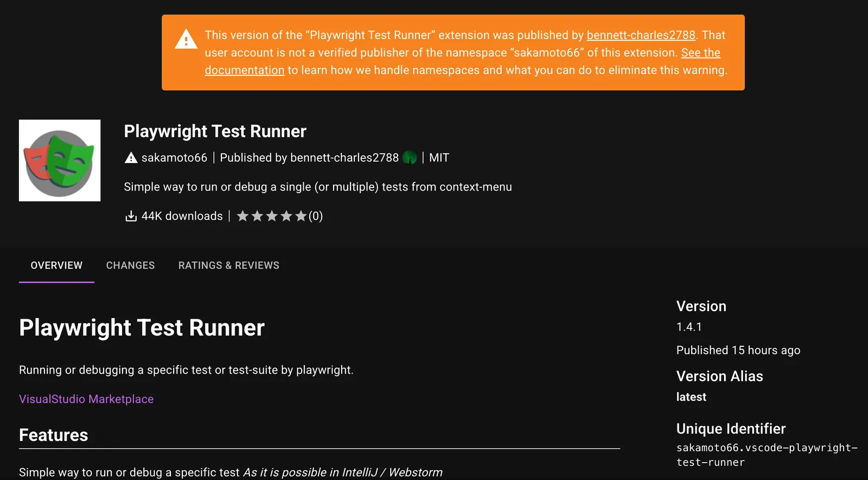The image size is (868, 480).
Task: Click the 'Version Alias' heading
Action: pyautogui.click(x=719, y=376)
